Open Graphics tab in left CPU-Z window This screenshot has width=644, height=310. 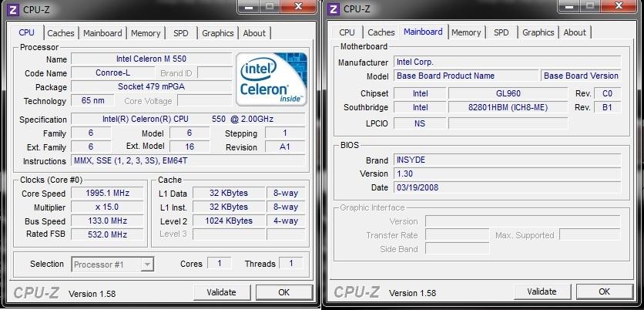click(218, 33)
